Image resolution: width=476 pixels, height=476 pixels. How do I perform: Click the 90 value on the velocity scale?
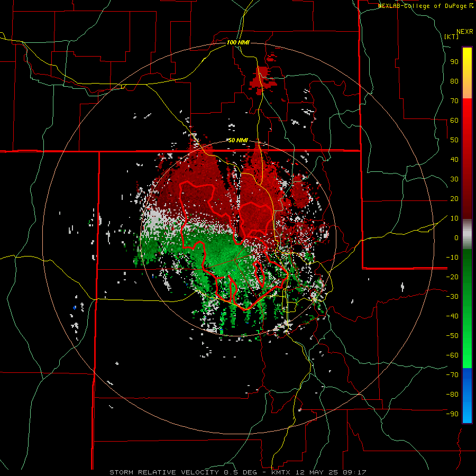pyautogui.click(x=454, y=62)
